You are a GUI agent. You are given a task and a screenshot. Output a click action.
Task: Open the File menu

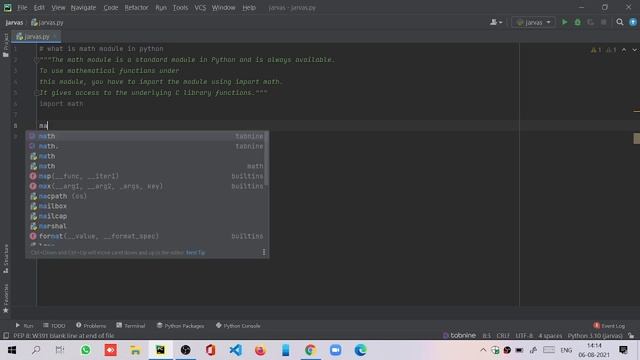point(22,7)
